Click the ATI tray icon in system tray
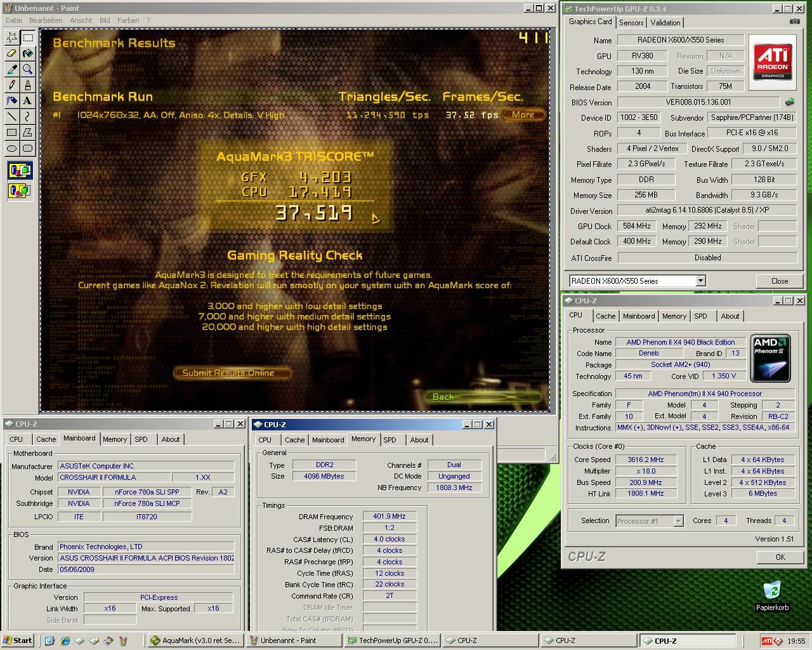Viewport: 812px width, 650px height. (x=767, y=641)
